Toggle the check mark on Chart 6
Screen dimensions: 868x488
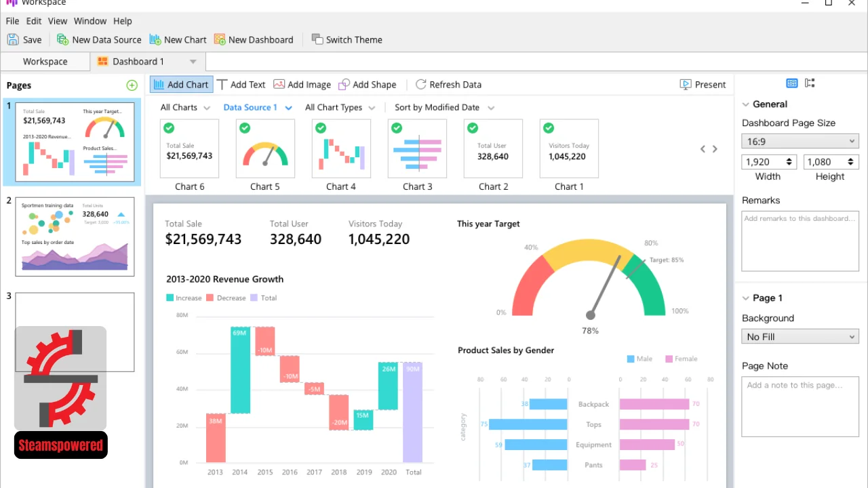pos(169,127)
